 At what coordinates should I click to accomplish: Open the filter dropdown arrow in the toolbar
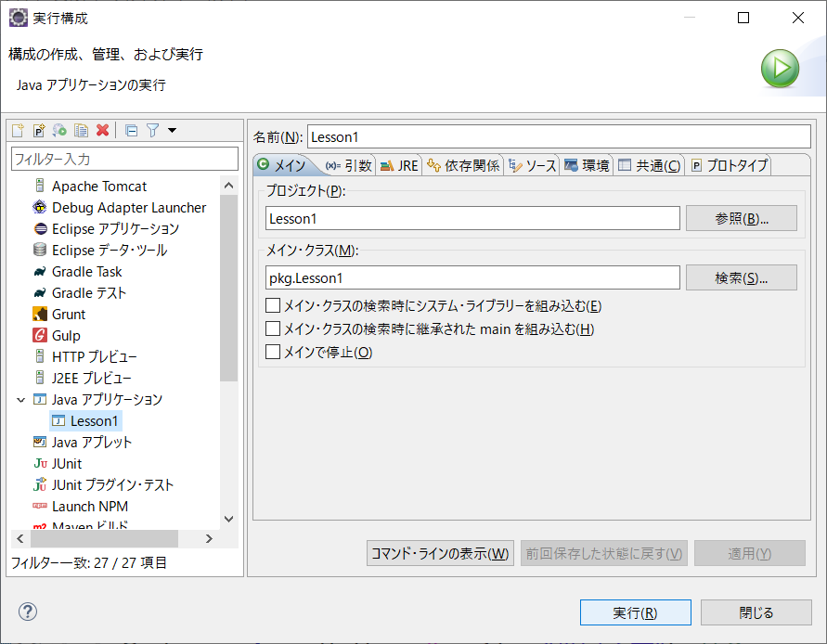pyautogui.click(x=172, y=130)
